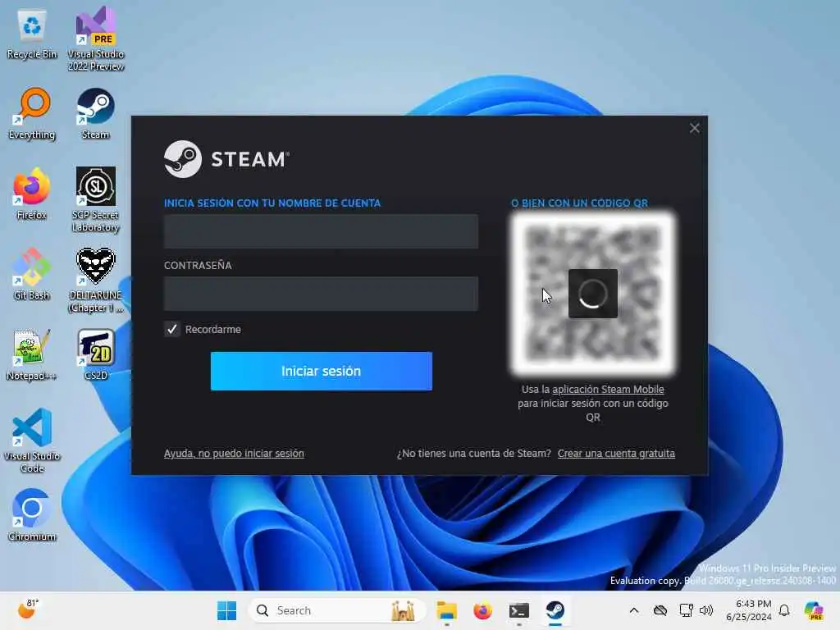Screen dimensions: 840x630
Task: Open 'Crear una cuenta gratuita' link
Action: [616, 453]
